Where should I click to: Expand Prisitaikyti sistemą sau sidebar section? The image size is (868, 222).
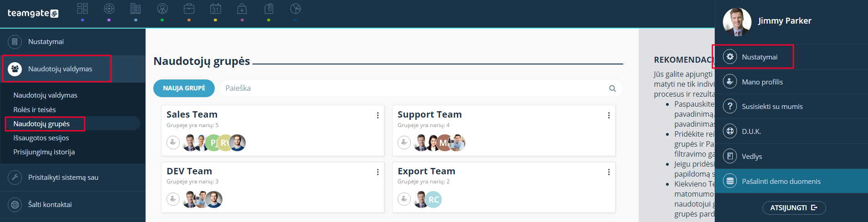73,178
